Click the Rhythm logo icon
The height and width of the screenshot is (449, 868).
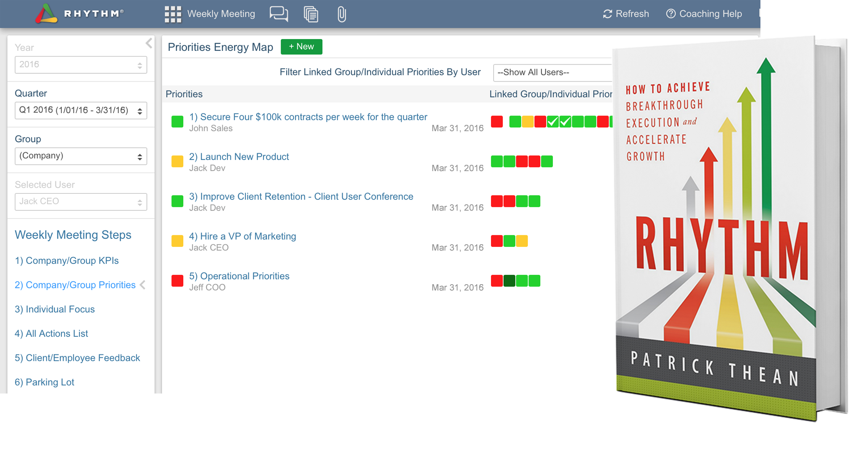coord(46,13)
